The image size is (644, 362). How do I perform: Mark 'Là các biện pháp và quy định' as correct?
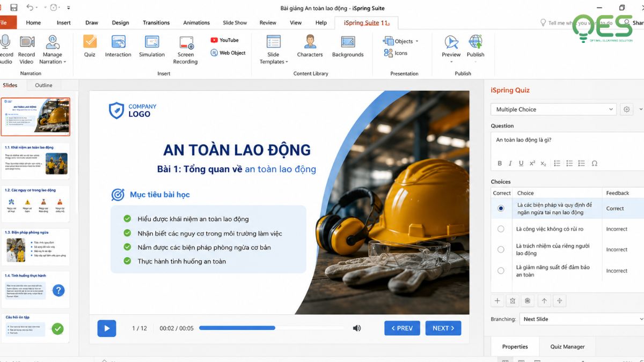click(x=501, y=208)
